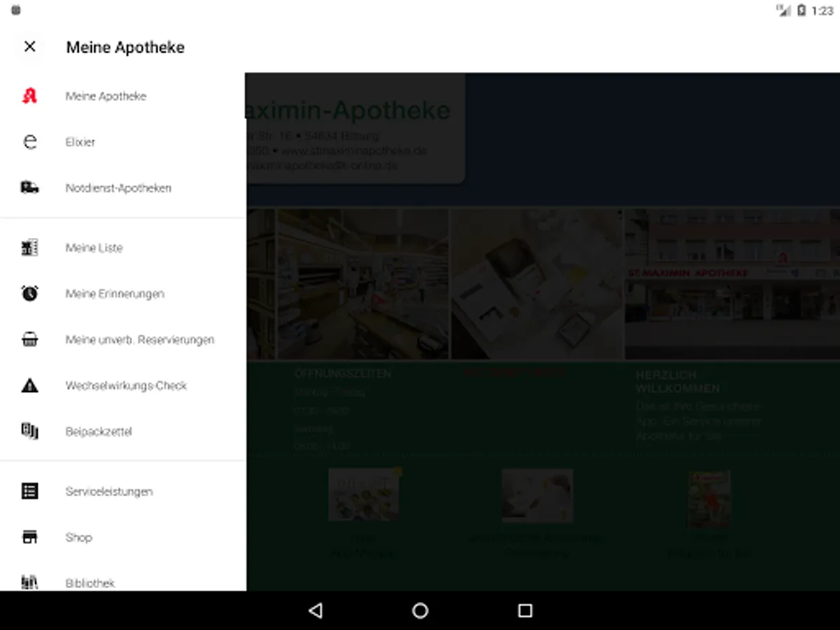Tap the Android recent apps button
This screenshot has width=840, height=630.
coord(525,610)
